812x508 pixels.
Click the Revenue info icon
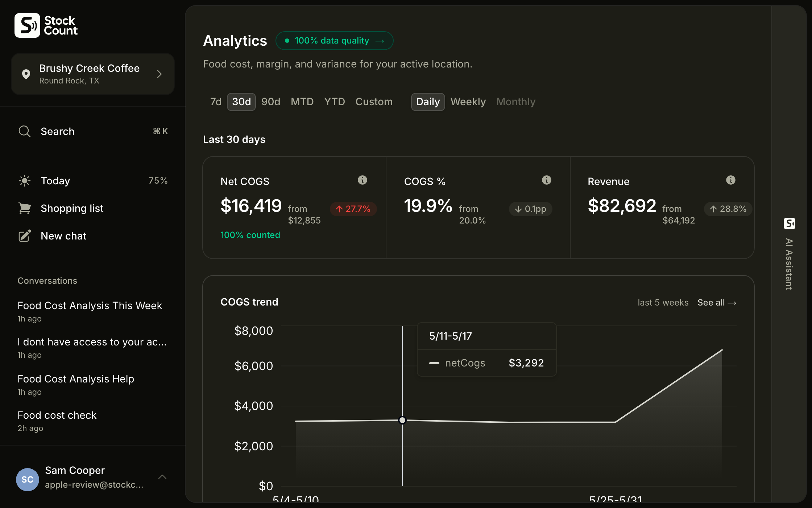731,180
